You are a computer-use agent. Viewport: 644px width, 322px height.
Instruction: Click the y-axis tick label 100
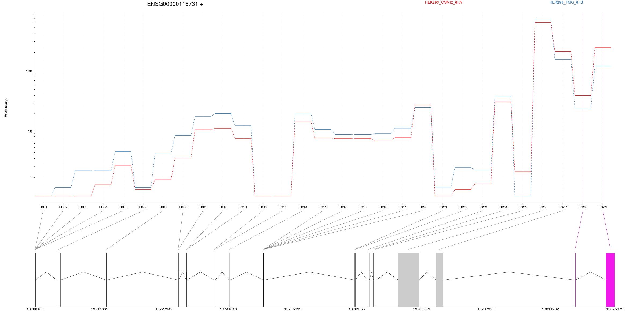pyautogui.click(x=29, y=71)
